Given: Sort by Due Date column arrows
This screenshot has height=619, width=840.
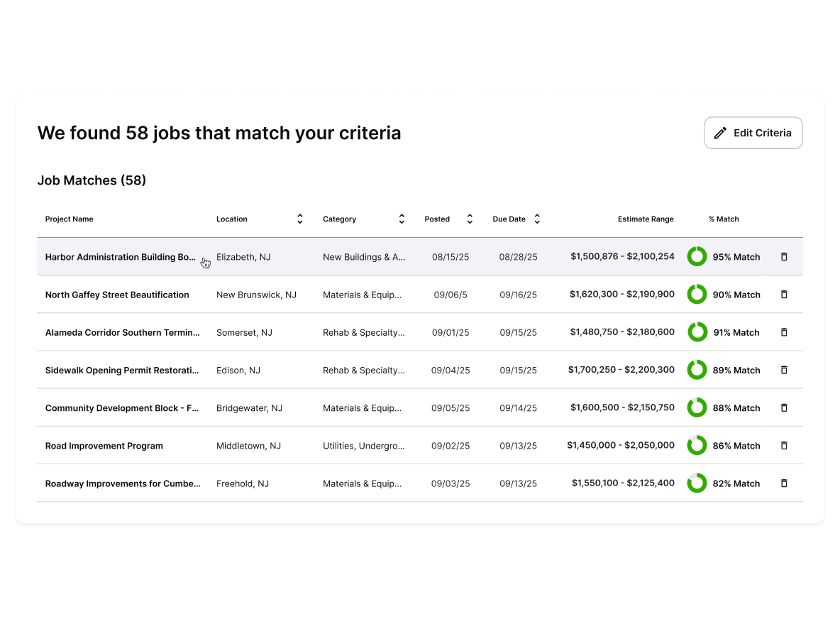Looking at the screenshot, I should [x=537, y=219].
